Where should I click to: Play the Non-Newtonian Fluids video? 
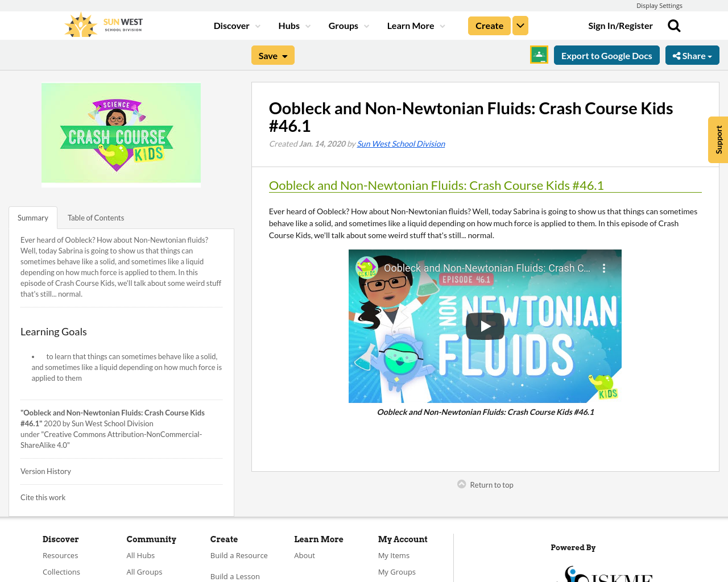pyautogui.click(x=485, y=326)
